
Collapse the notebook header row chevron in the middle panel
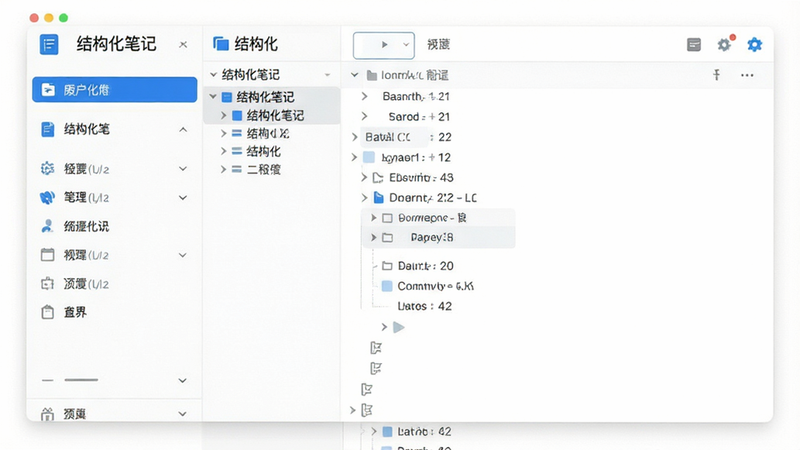pyautogui.click(x=213, y=74)
